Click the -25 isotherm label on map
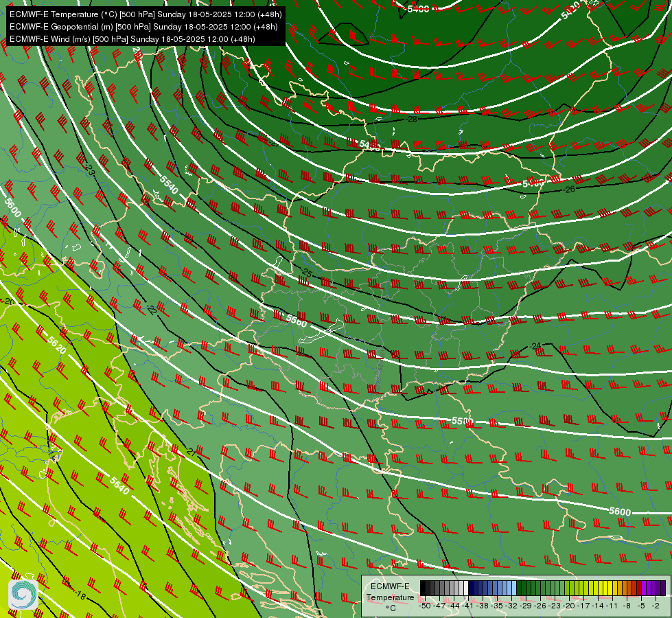Viewport: 672px width, 618px height. coord(306,272)
